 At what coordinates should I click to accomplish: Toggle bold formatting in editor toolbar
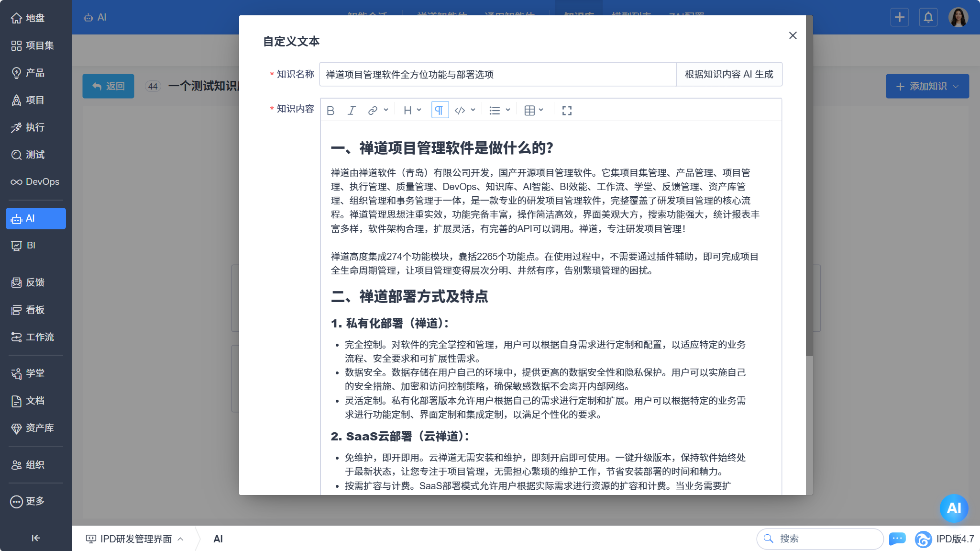pyautogui.click(x=330, y=111)
